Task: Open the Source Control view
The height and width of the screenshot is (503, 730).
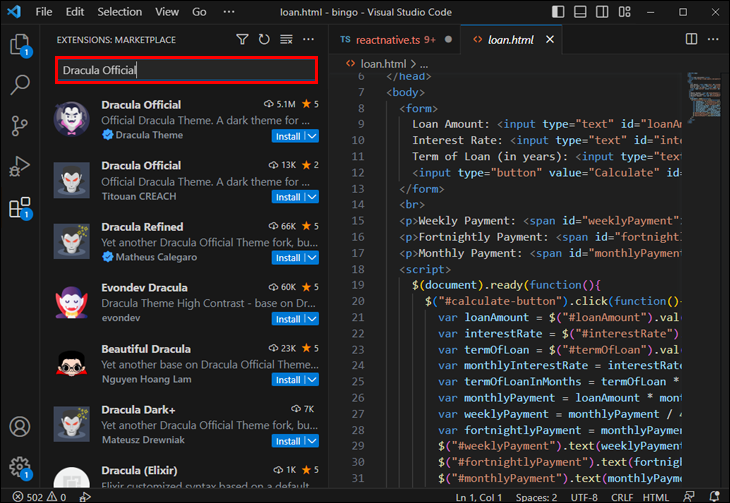Action: (x=20, y=126)
